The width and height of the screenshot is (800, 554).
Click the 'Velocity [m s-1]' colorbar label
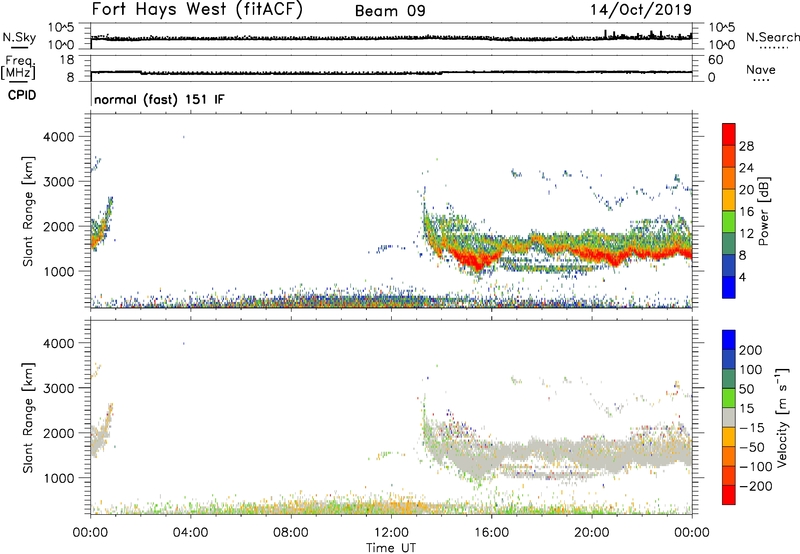pos(783,417)
